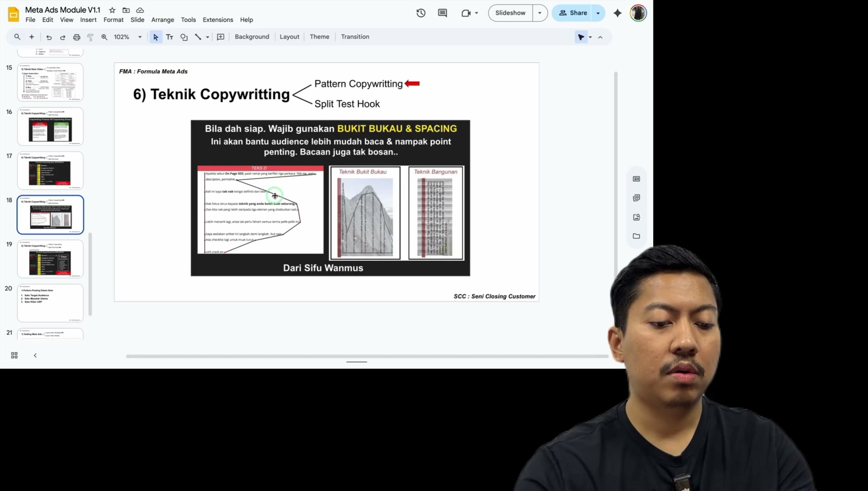Image resolution: width=868 pixels, height=491 pixels.
Task: Open the File menu
Action: 30,20
